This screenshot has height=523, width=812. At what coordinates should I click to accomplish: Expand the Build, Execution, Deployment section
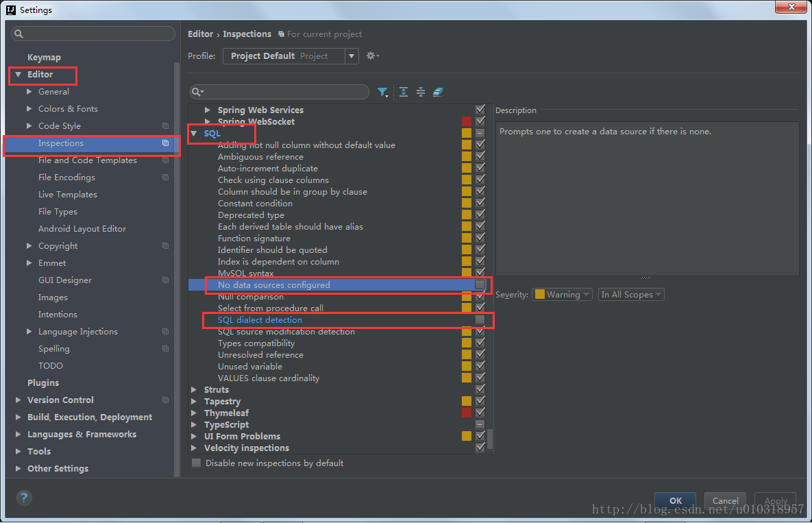tap(18, 417)
